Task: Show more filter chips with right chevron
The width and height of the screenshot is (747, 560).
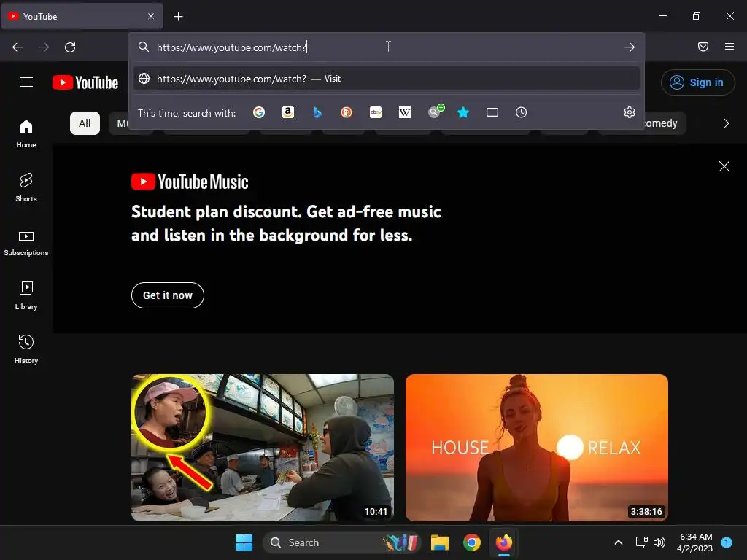Action: pyautogui.click(x=726, y=123)
